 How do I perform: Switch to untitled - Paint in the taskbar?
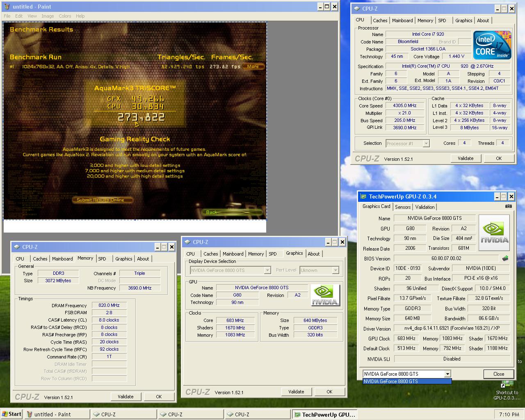[57, 414]
